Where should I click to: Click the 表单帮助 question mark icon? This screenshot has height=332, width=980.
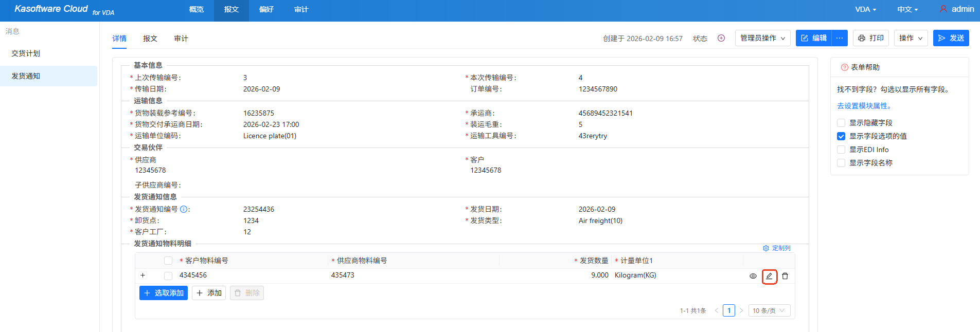pyautogui.click(x=844, y=67)
